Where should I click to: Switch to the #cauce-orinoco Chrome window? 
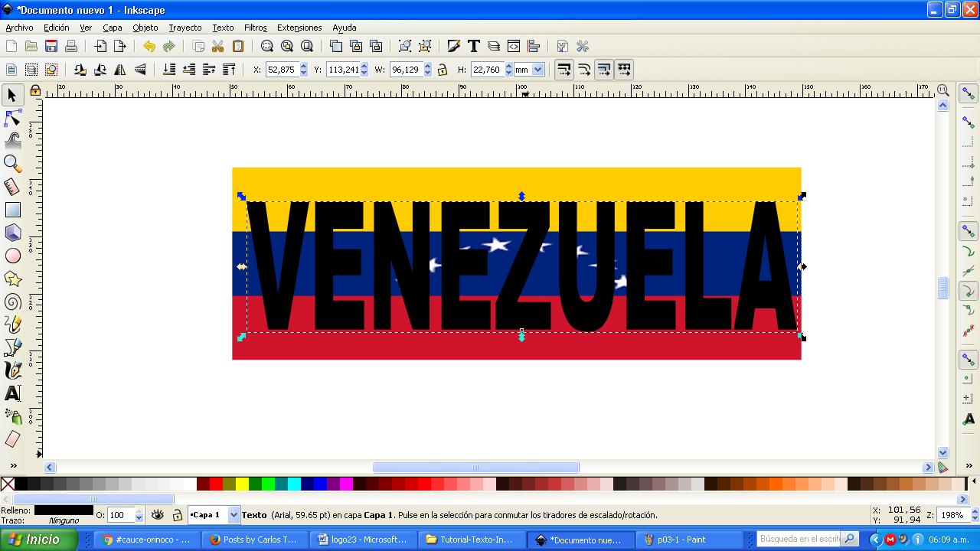tap(148, 540)
